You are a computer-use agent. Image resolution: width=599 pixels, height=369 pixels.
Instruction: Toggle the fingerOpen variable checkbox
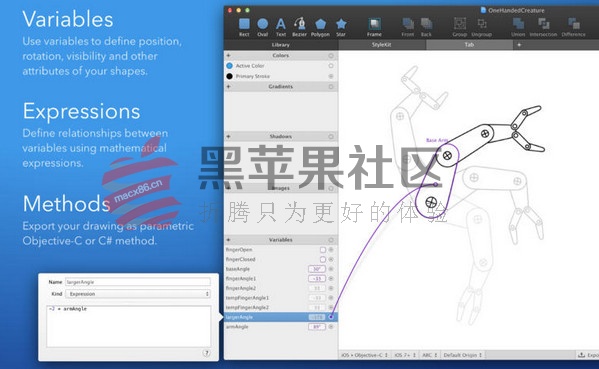coord(323,250)
